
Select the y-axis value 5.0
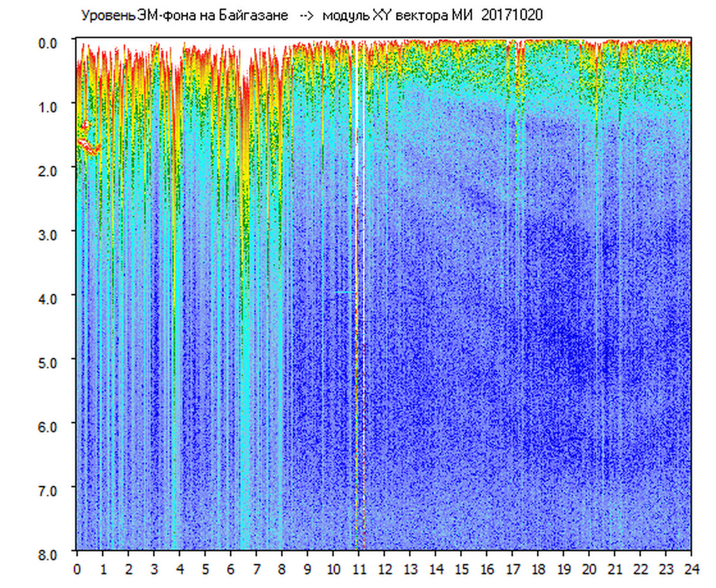click(49, 361)
